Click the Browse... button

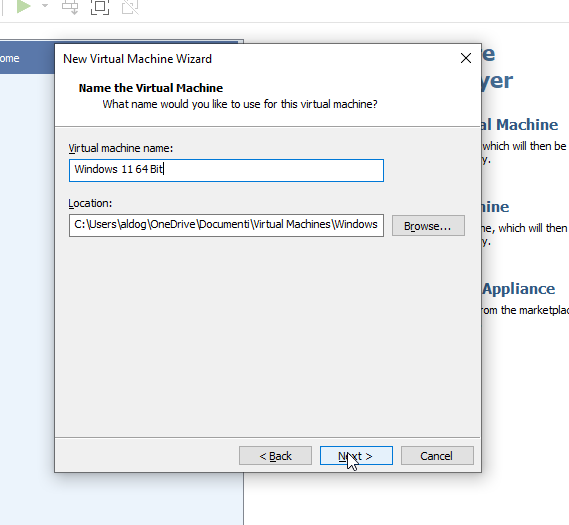coord(428,226)
